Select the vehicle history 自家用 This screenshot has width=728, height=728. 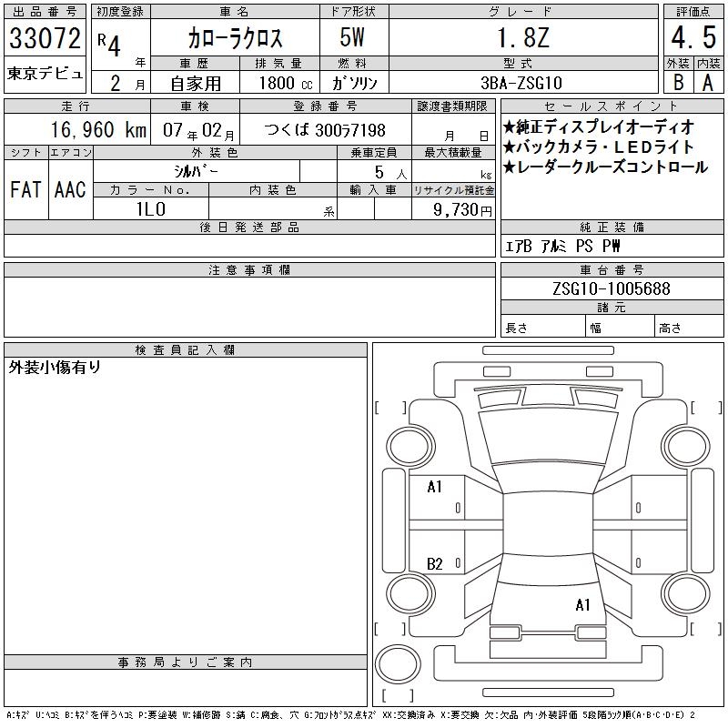click(196, 84)
